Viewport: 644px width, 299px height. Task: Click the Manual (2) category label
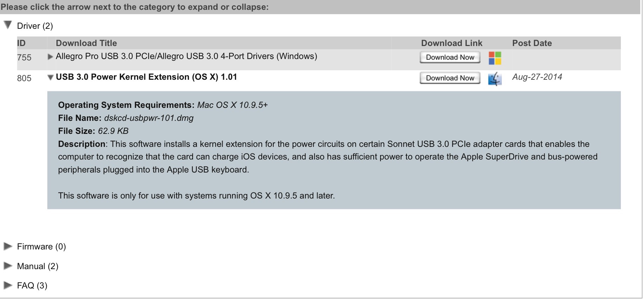(38, 266)
